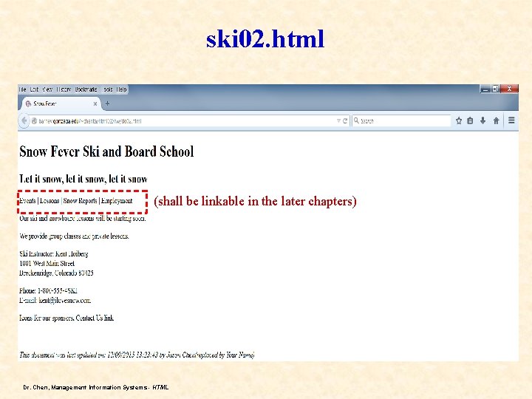Open the View menu

point(47,89)
